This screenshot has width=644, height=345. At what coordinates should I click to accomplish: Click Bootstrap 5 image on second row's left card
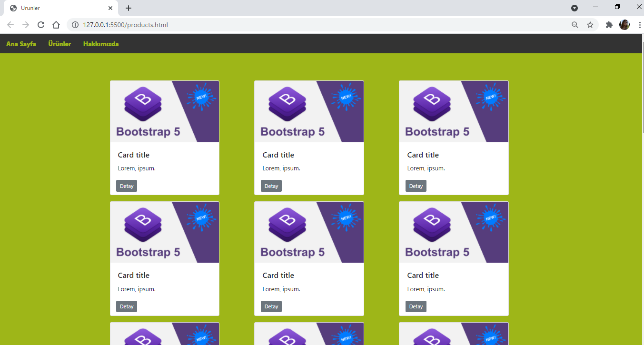click(165, 232)
